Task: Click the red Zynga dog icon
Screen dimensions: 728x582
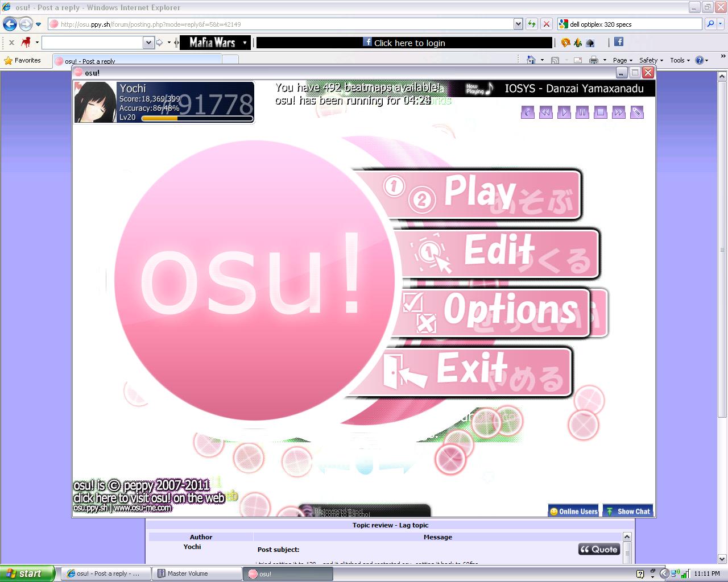Action: coord(26,42)
